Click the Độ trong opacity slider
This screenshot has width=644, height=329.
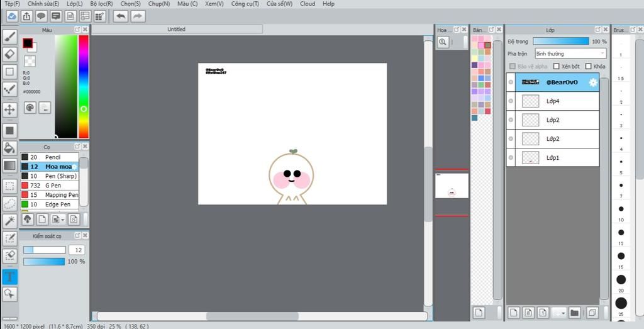tap(561, 42)
